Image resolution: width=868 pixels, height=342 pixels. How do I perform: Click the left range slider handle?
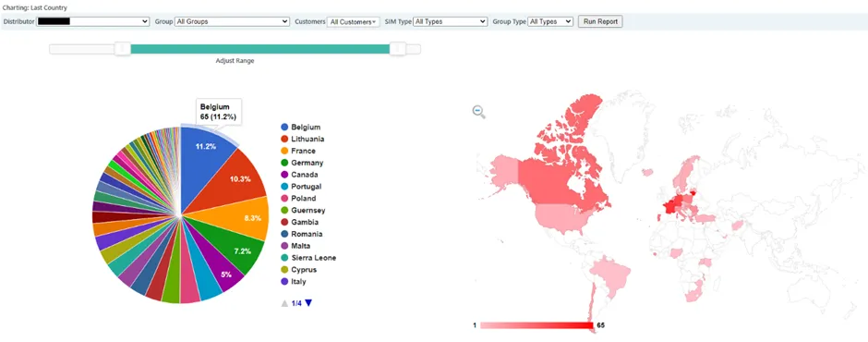click(122, 49)
